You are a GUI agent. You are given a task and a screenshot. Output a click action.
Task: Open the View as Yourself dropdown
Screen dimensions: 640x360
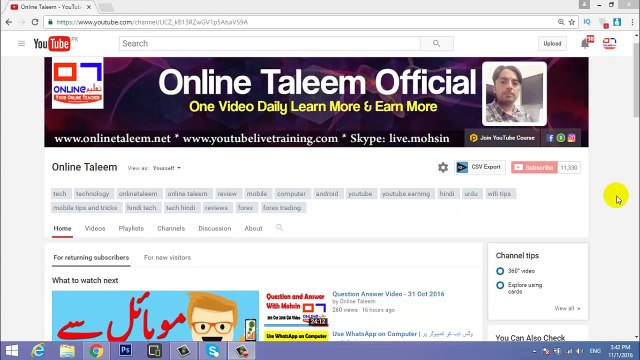(167, 168)
